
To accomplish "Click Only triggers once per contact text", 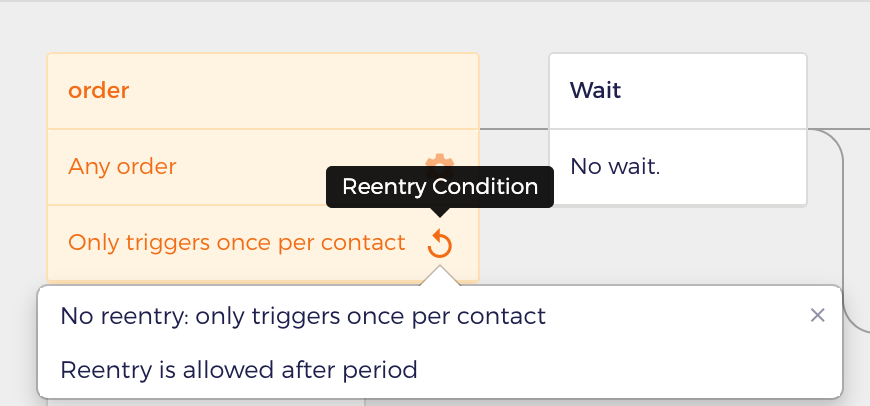I will (237, 243).
